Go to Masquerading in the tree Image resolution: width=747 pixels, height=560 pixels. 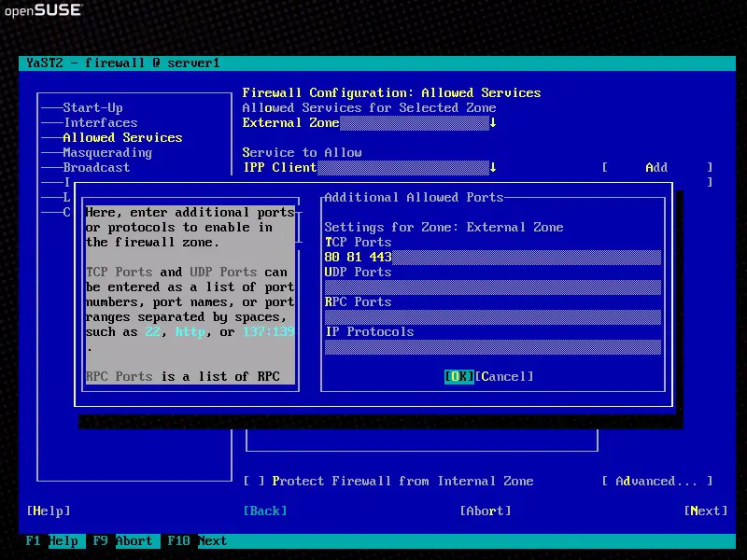tap(107, 153)
